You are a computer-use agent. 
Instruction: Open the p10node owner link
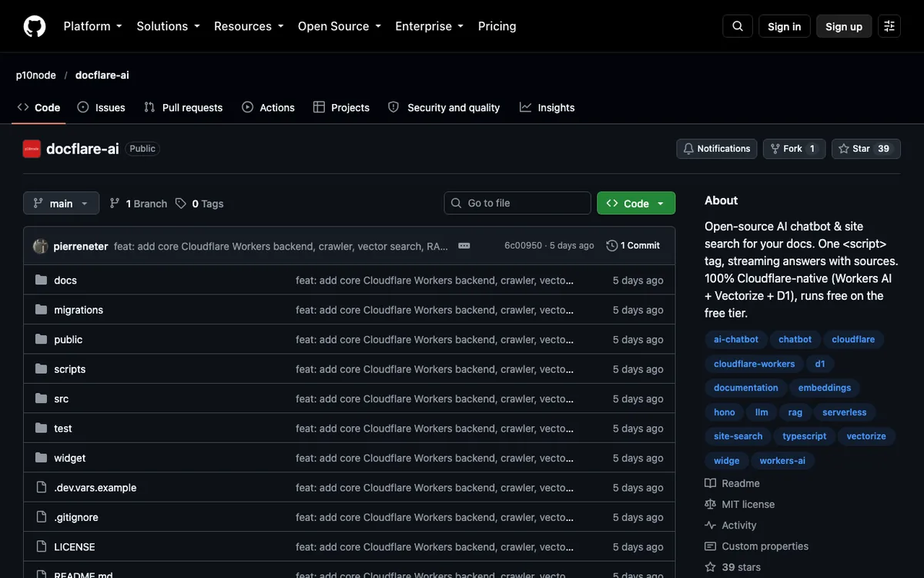[36, 75]
